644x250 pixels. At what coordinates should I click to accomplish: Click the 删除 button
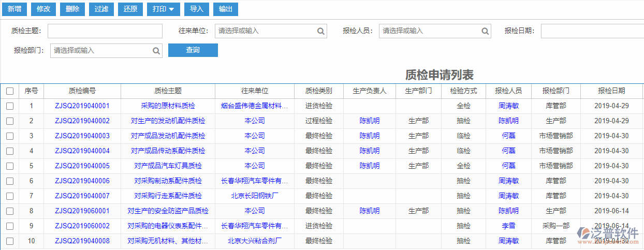pyautogui.click(x=72, y=9)
